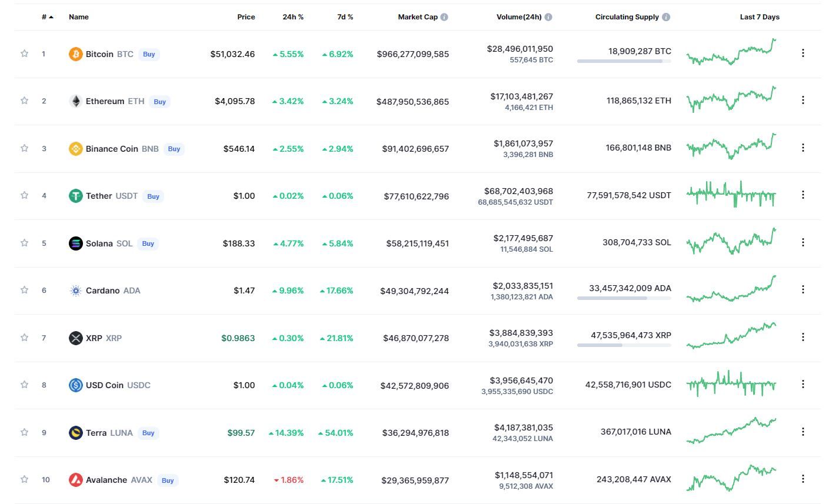
Task: Click the Buy button next to Binance Coin
Action: click(x=174, y=149)
